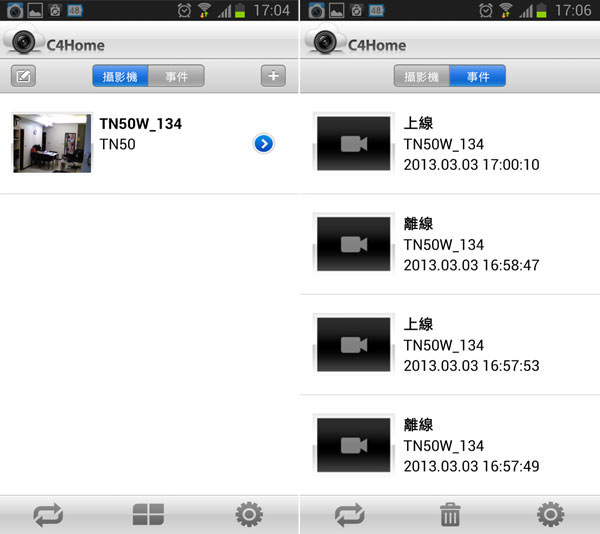The image size is (600, 534).
Task: Open settings gear in left screen
Action: pyautogui.click(x=249, y=514)
